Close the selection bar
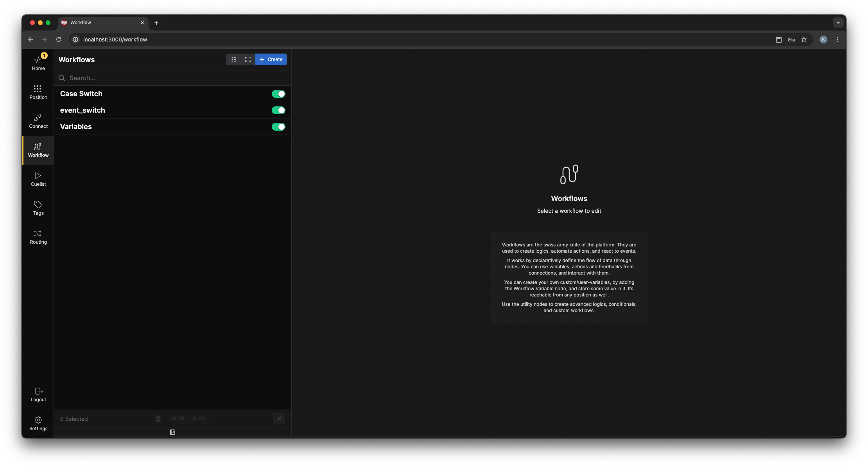This screenshot has height=467, width=868. pyautogui.click(x=279, y=419)
